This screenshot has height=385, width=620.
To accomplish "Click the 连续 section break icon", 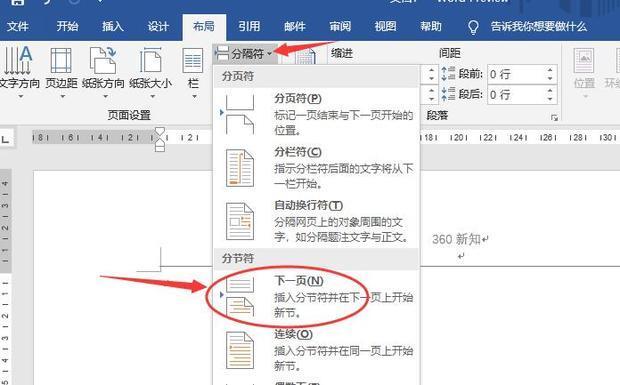I will [240, 350].
